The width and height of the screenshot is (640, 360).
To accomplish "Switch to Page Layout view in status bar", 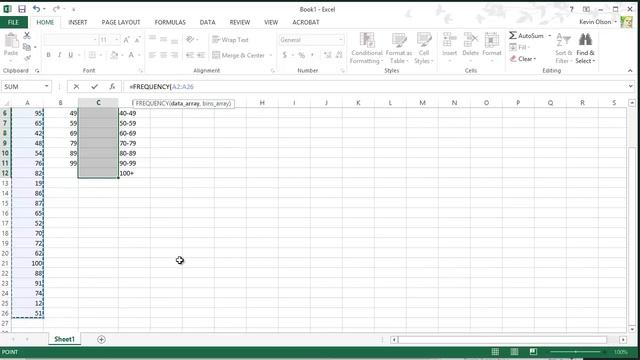I will (x=514, y=351).
